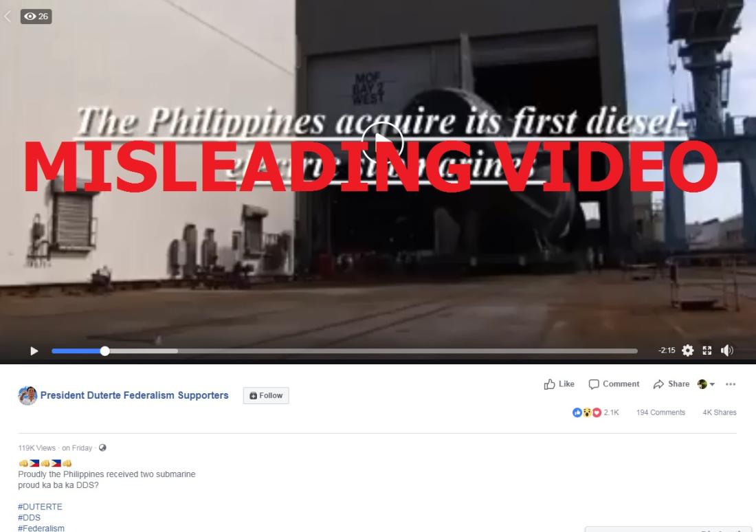Follow President Duterte Federalism Supporters page
756x532 pixels.
(x=266, y=395)
